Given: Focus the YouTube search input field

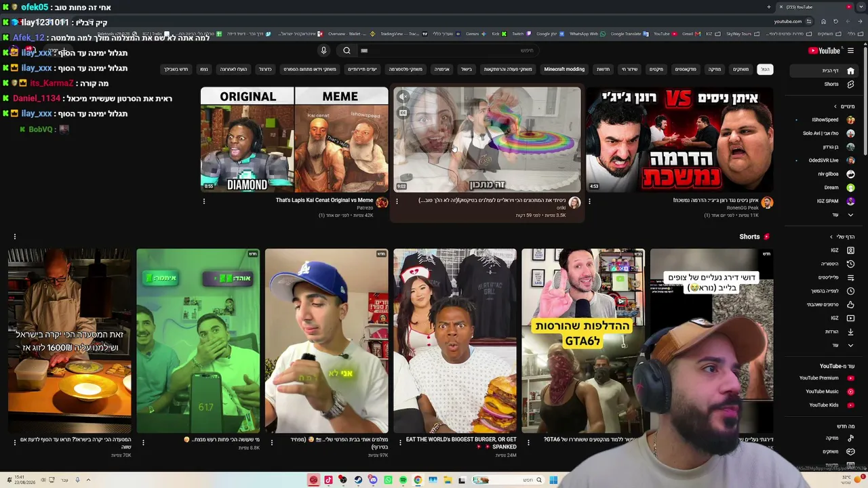Looking at the screenshot, I should coord(448,51).
